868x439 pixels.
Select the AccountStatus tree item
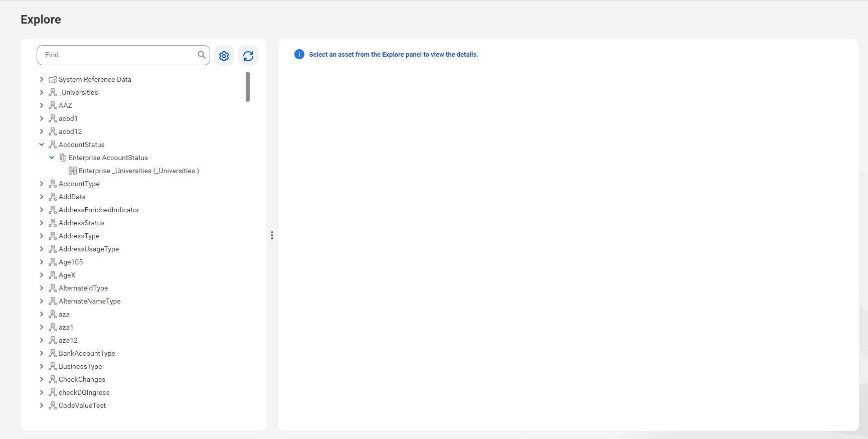coord(82,144)
